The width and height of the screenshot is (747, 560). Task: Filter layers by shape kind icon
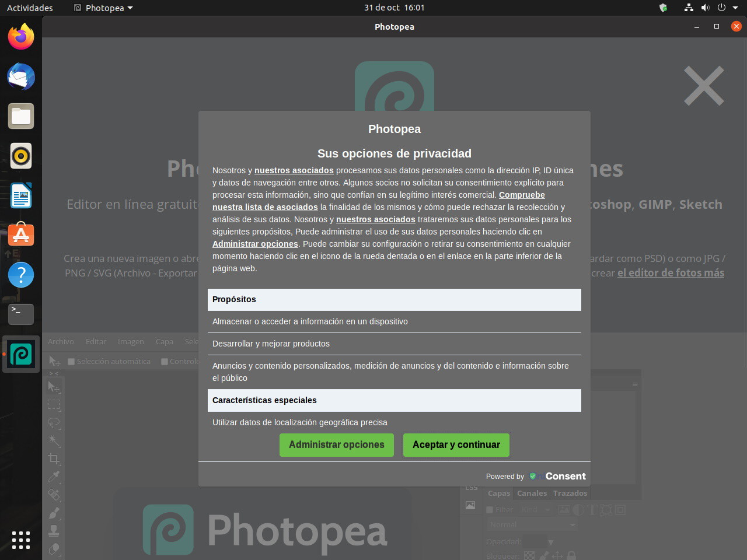click(x=606, y=509)
